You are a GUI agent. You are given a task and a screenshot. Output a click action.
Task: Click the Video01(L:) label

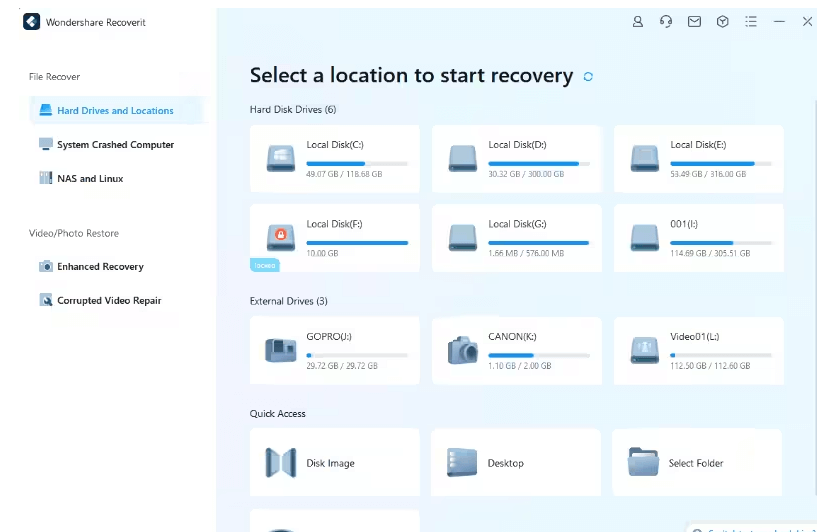click(x=695, y=337)
